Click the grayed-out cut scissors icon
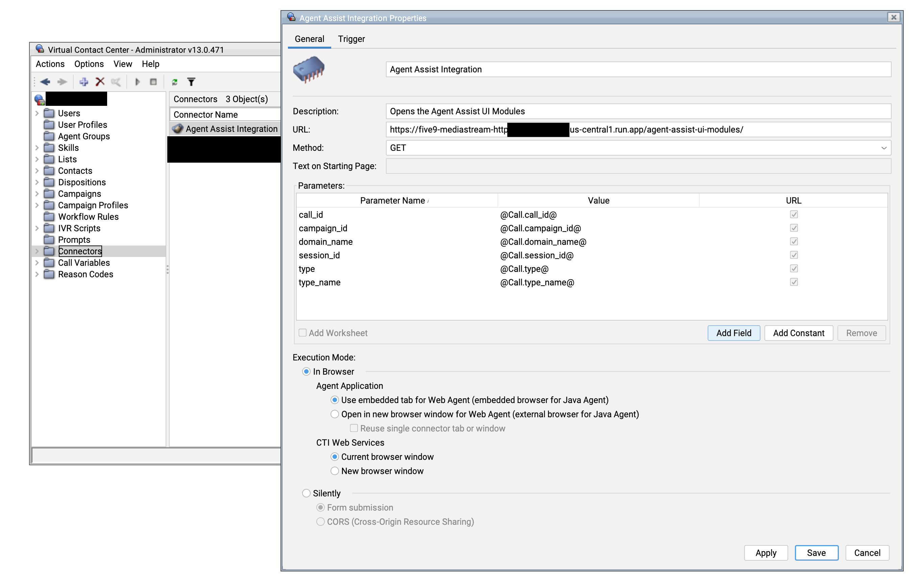Screen dimensions: 924x587 click(116, 82)
